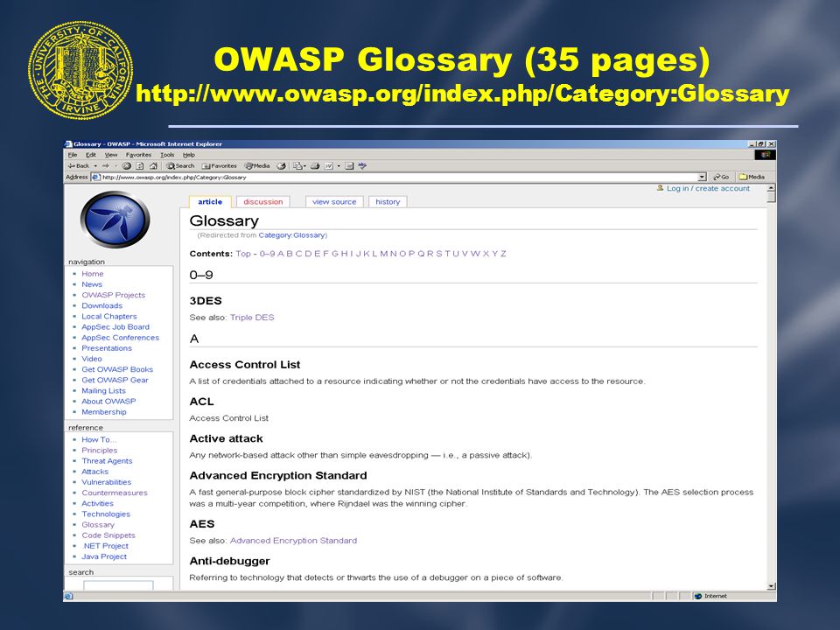Open dropdown arrow next to Edit icon
Screen dimensions: 840x630
(x=339, y=166)
